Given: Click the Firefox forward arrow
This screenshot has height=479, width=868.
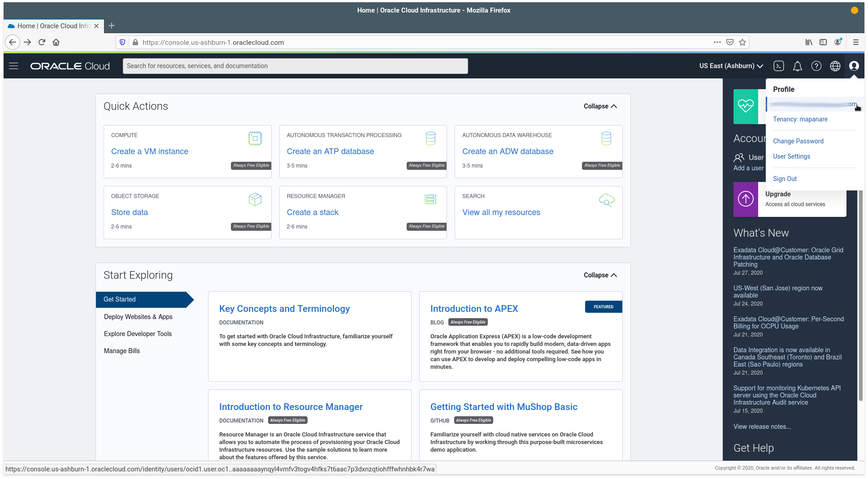Looking at the screenshot, I should pyautogui.click(x=27, y=42).
